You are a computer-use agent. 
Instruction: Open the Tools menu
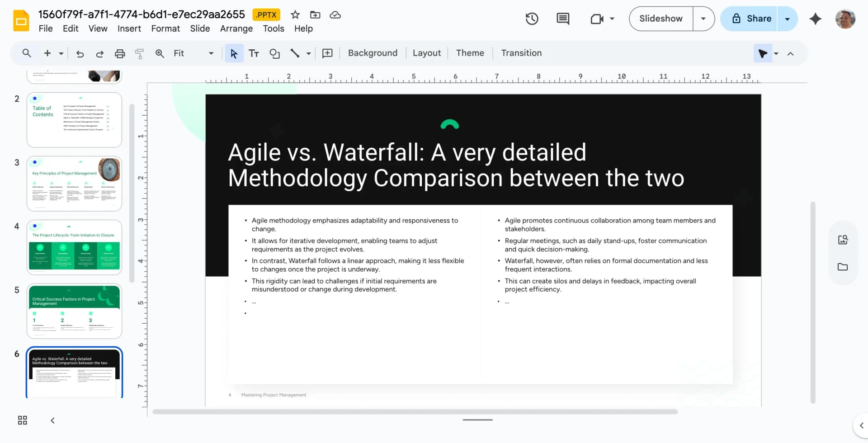[274, 28]
